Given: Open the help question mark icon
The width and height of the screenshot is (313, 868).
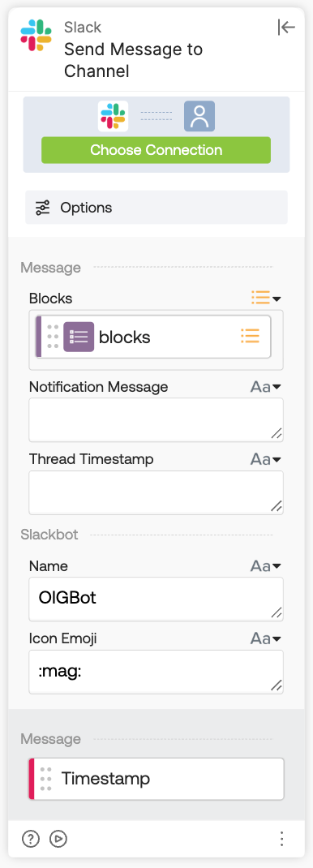Looking at the screenshot, I should pyautogui.click(x=31, y=840).
